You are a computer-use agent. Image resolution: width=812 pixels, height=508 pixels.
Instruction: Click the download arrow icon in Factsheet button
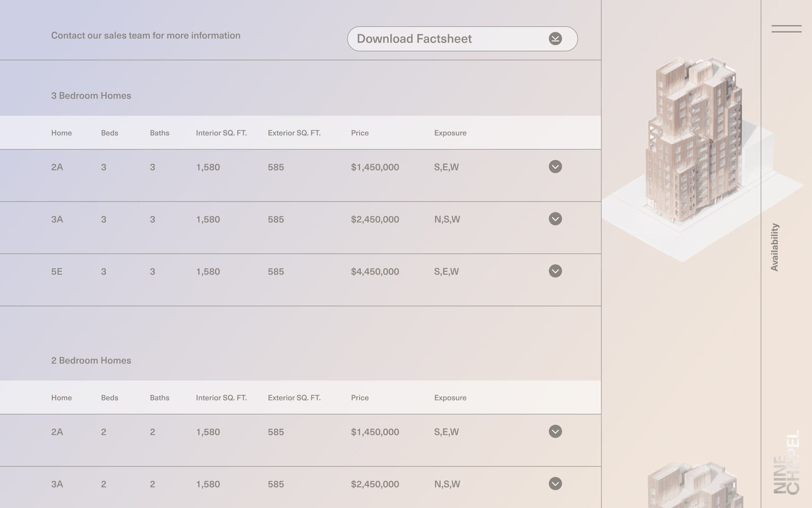pyautogui.click(x=555, y=39)
